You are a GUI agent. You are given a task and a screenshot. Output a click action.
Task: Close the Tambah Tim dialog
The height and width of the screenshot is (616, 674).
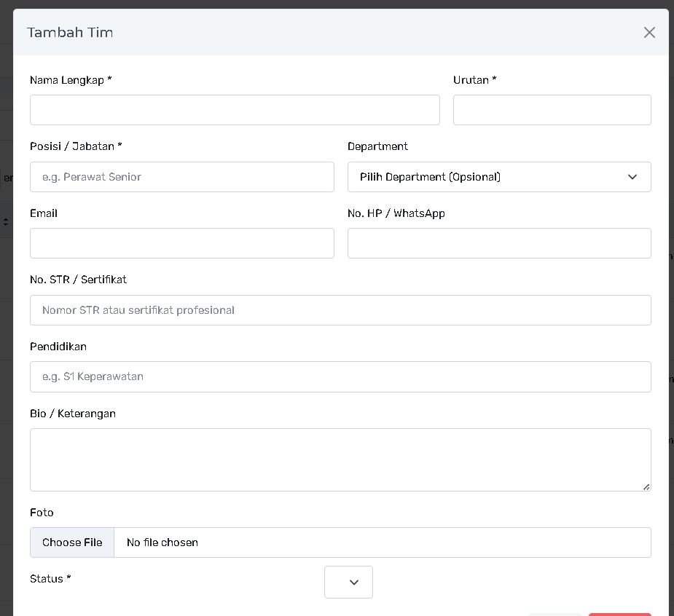point(649,33)
